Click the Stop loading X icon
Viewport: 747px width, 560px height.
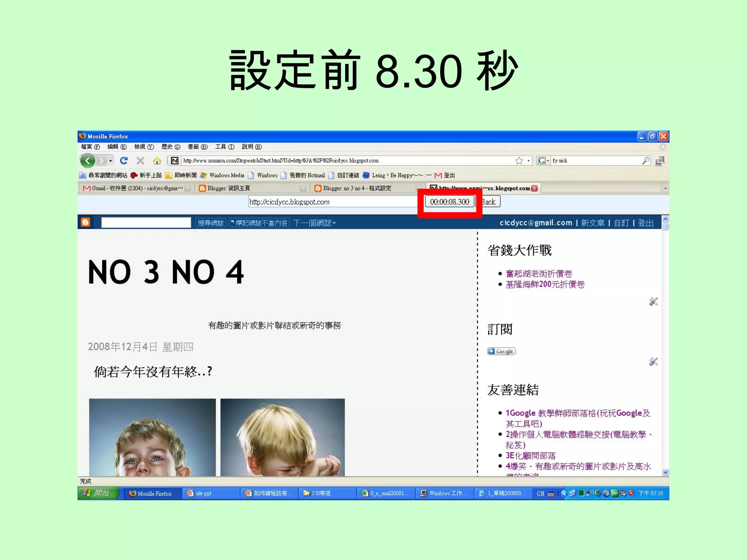pos(140,160)
